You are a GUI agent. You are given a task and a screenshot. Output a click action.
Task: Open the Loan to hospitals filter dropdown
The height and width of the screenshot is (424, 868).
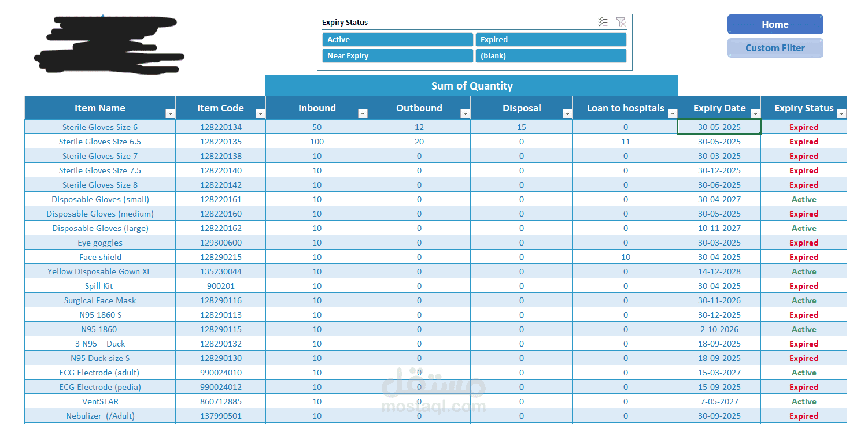[673, 114]
